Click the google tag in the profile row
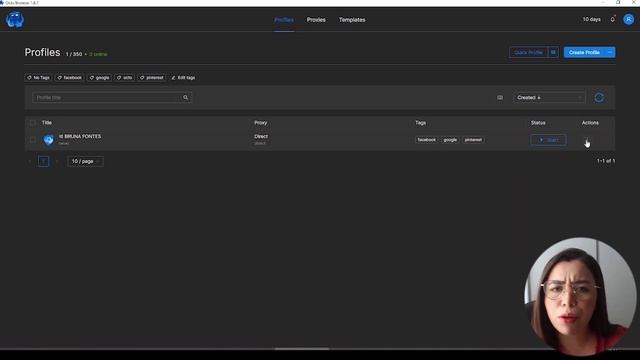Image resolution: width=640 pixels, height=360 pixels. [450, 140]
